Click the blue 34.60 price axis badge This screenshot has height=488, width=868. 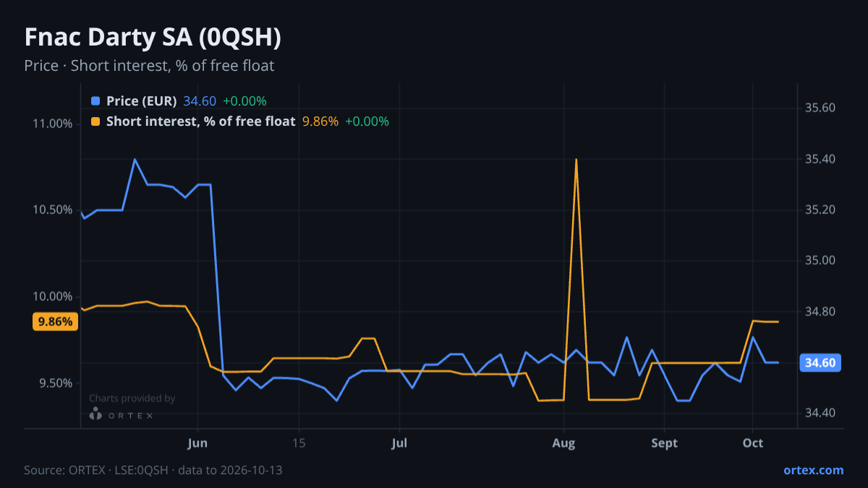tap(820, 363)
